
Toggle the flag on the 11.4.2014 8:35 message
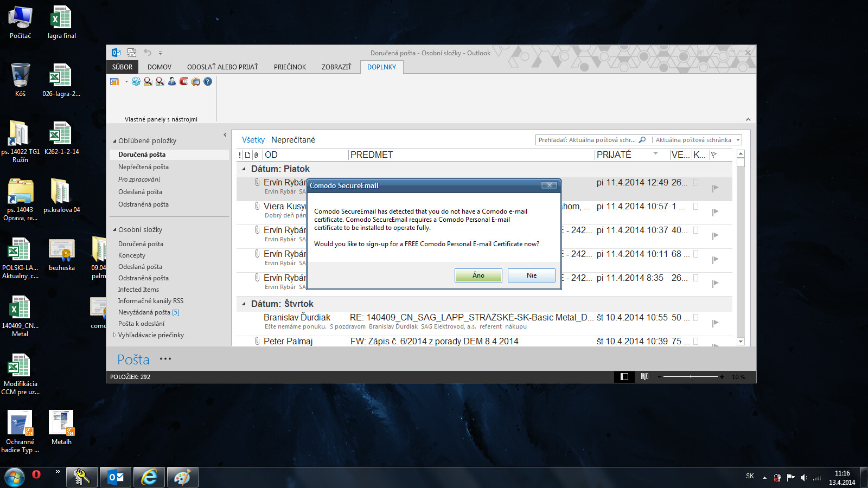point(715,284)
